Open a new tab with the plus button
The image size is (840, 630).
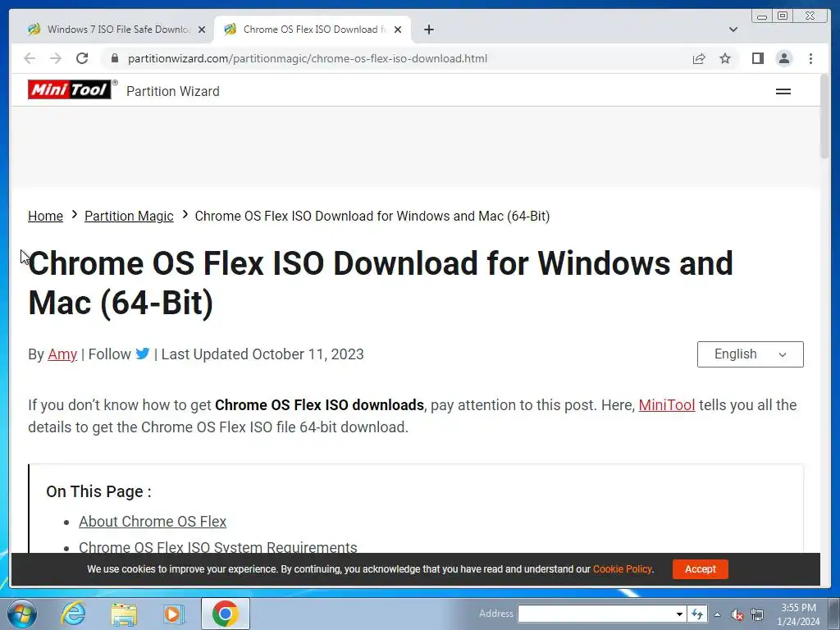coord(428,30)
